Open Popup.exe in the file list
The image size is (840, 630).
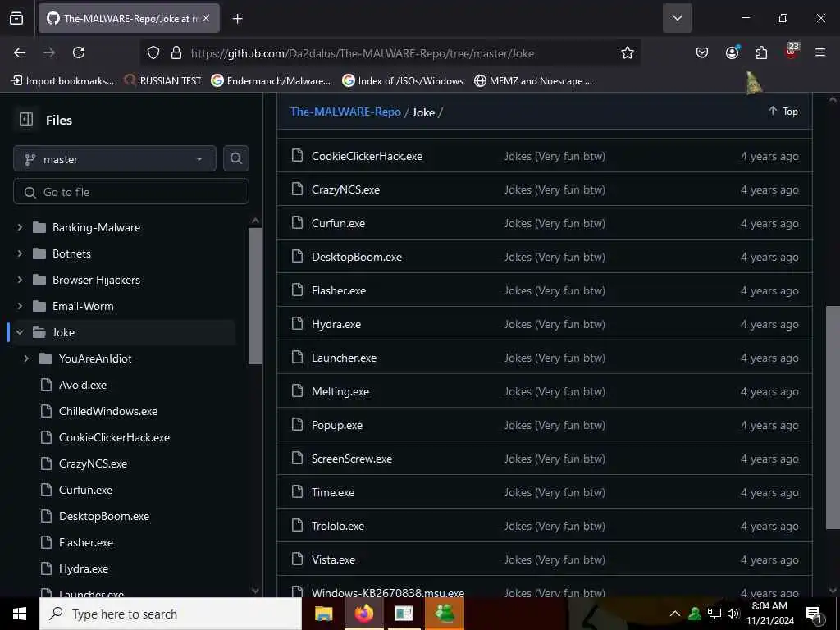[337, 426]
